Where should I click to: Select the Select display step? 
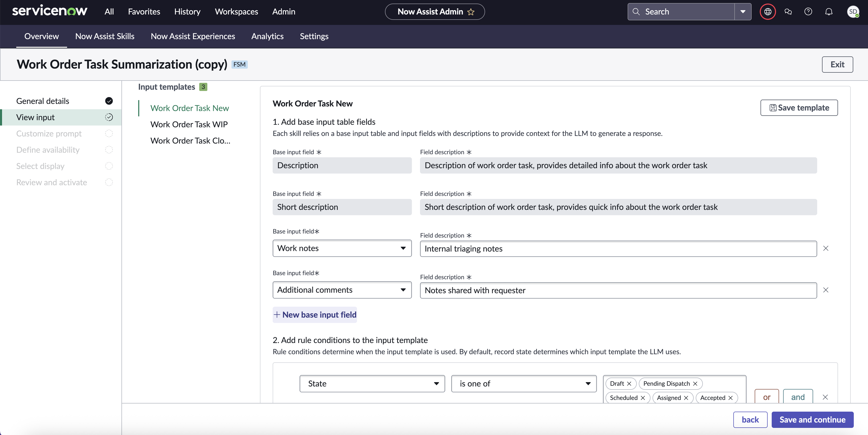click(61, 166)
